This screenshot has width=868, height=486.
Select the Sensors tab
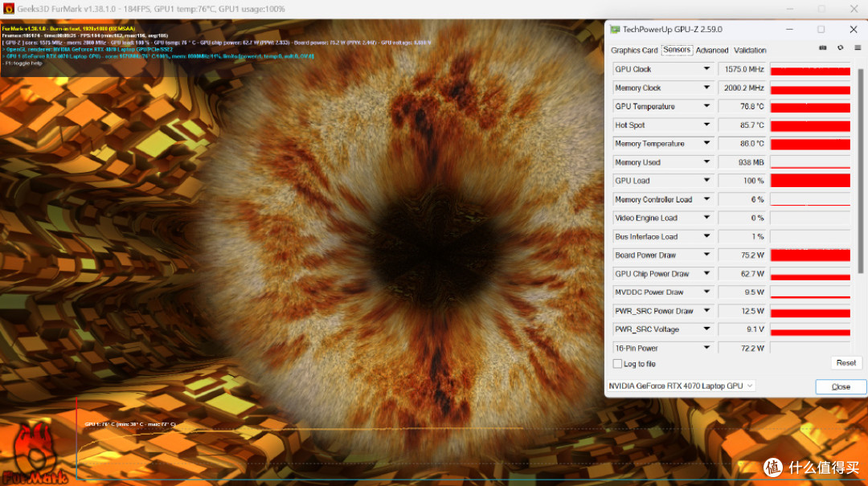(677, 50)
